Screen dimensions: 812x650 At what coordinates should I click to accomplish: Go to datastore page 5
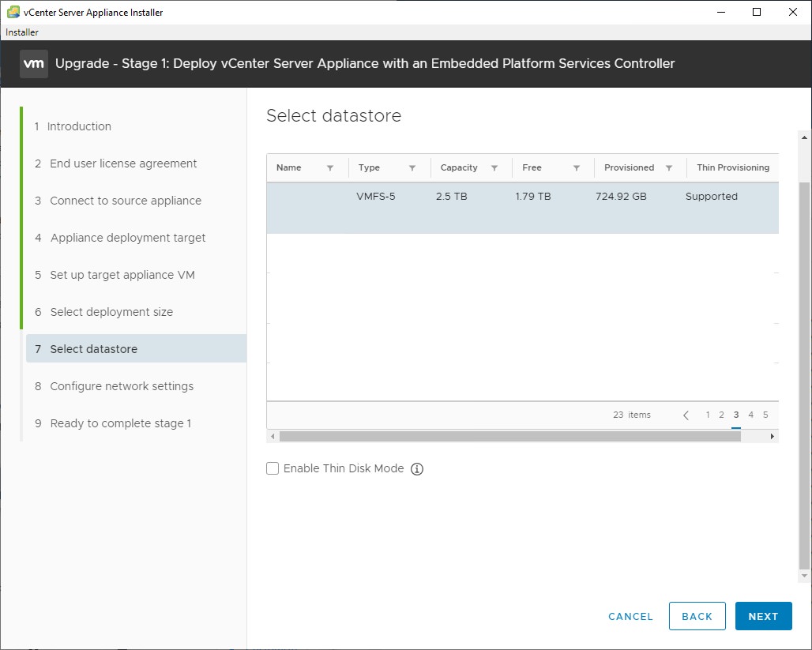(x=765, y=415)
